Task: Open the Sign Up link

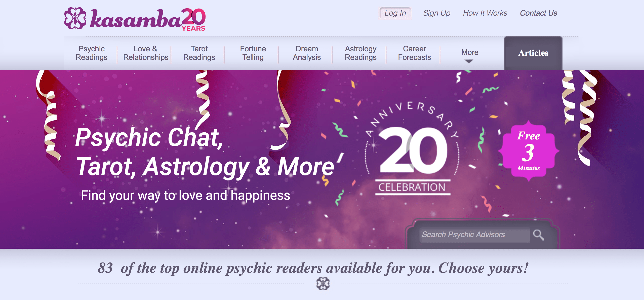Action: tap(437, 13)
